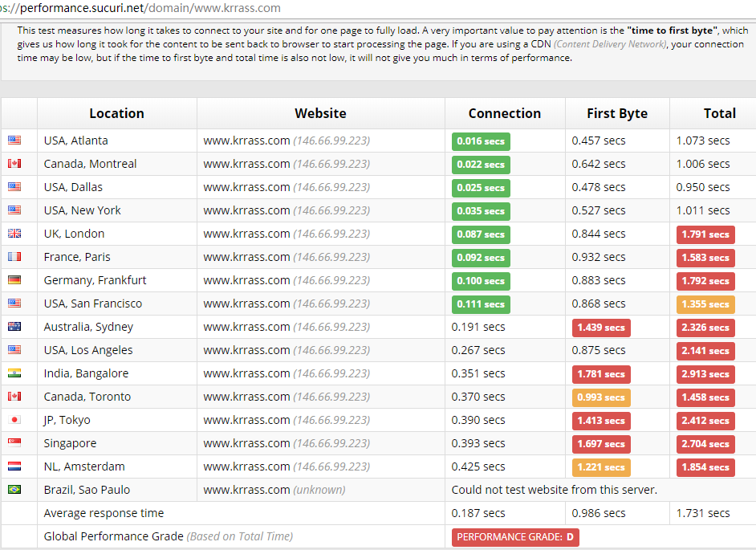Click the 0.092 secs connection badge for Paris
The image size is (756, 550).
click(x=481, y=258)
